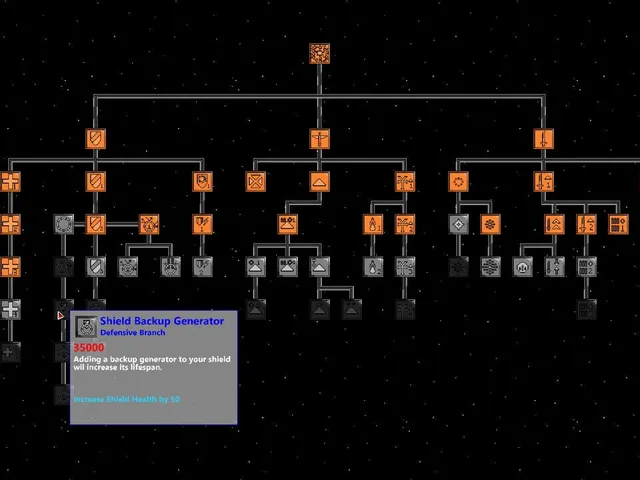Select the dark locked grid node
The height and width of the screenshot is (480, 640).
click(x=586, y=309)
